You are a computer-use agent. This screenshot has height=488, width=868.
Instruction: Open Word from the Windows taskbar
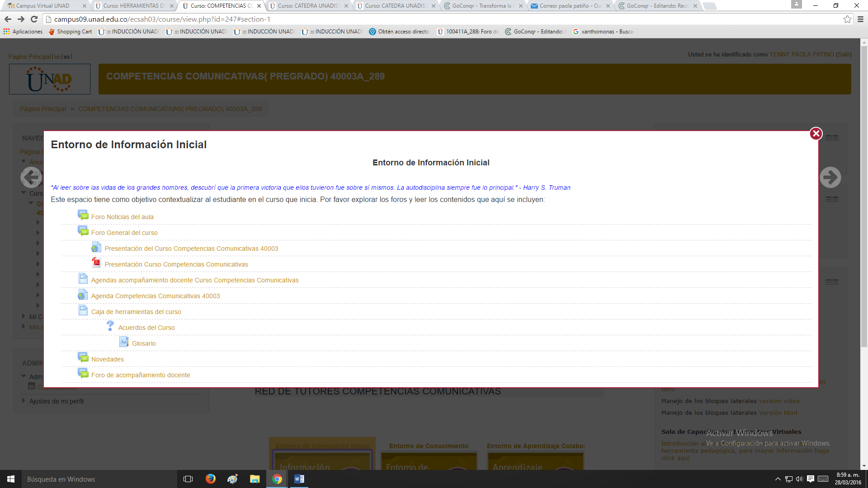coord(299,479)
